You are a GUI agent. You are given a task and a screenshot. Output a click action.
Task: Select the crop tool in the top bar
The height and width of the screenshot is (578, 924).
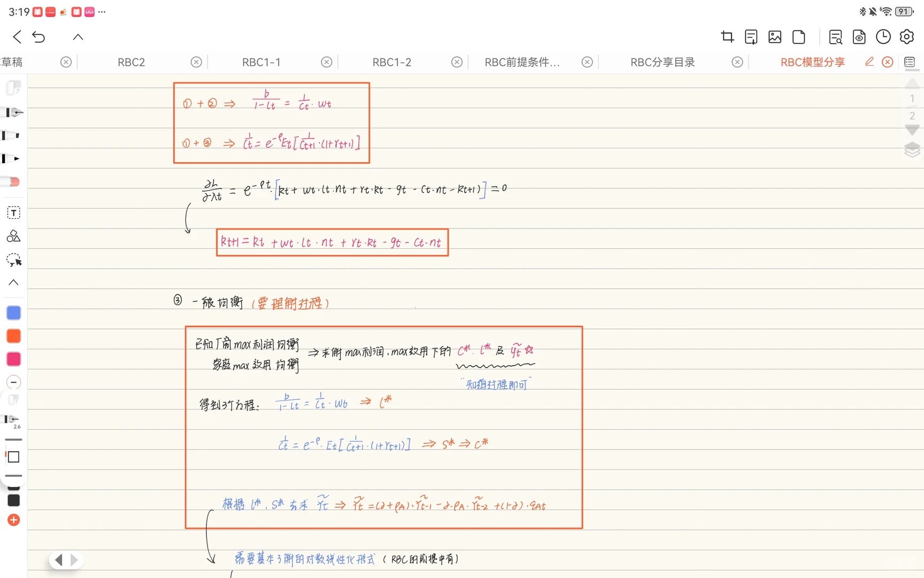[727, 37]
